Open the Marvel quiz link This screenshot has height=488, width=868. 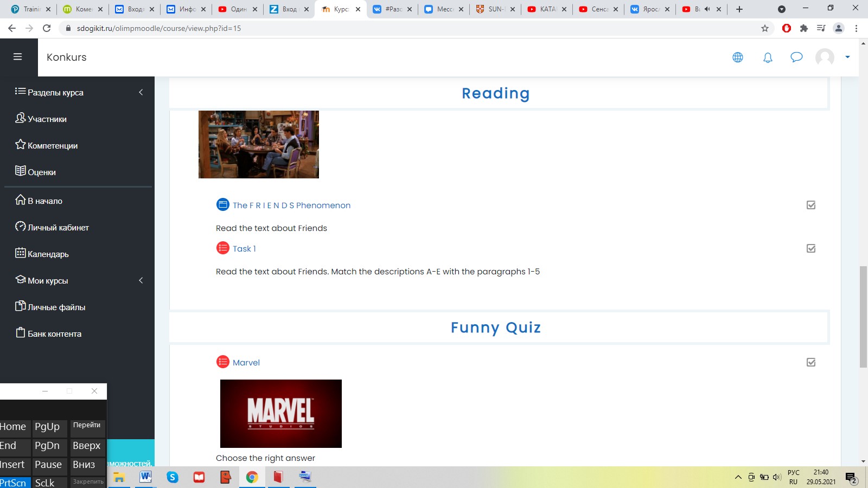246,362
